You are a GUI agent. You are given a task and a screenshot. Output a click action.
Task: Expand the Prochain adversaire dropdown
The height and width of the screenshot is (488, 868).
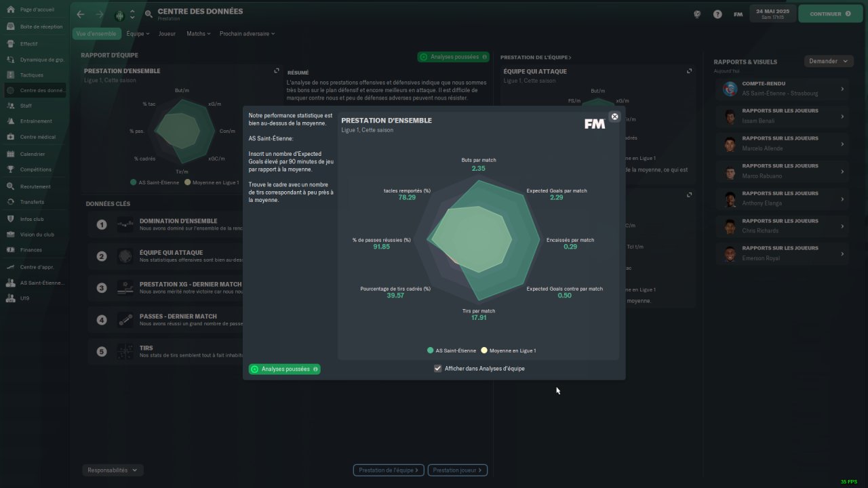pos(247,33)
